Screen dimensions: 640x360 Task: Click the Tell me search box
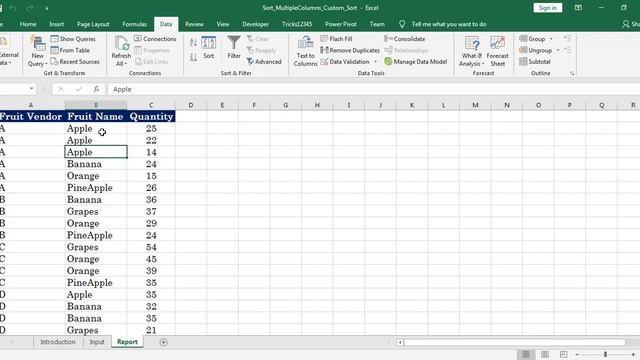point(449,24)
